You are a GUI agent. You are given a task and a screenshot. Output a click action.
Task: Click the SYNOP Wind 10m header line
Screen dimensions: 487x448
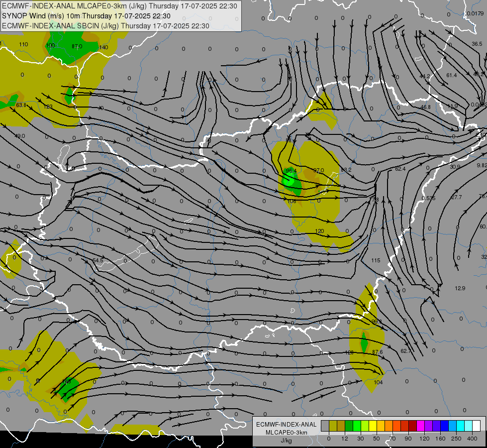tap(86, 16)
